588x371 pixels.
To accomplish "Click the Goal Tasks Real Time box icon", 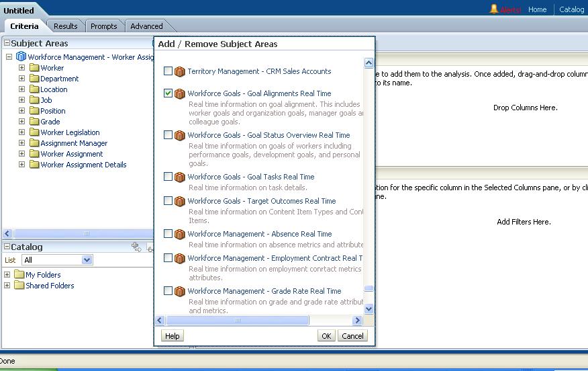I will click(x=180, y=177).
